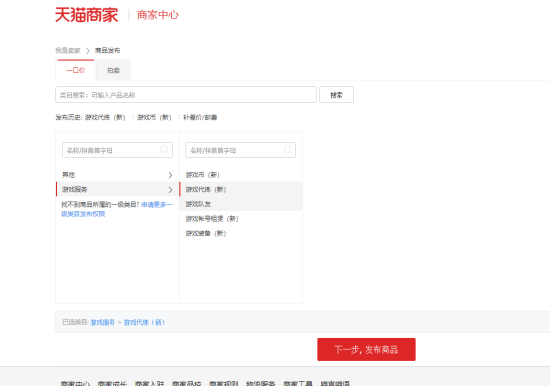Expand the 其他 category chevron

pos(170,175)
